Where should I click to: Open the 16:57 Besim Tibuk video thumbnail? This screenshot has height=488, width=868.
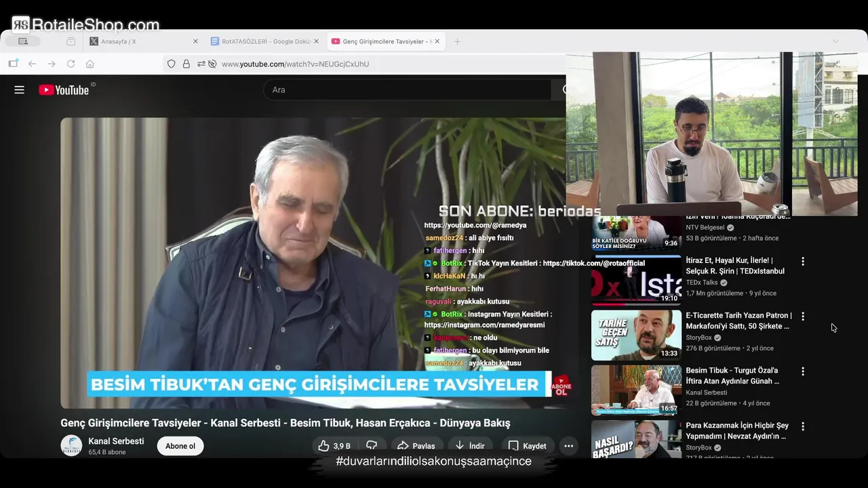tap(636, 390)
